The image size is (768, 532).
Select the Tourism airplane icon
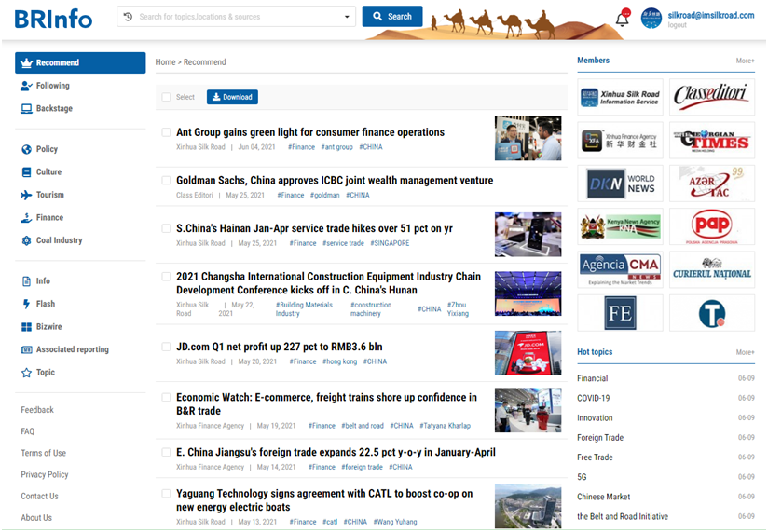pyautogui.click(x=27, y=195)
